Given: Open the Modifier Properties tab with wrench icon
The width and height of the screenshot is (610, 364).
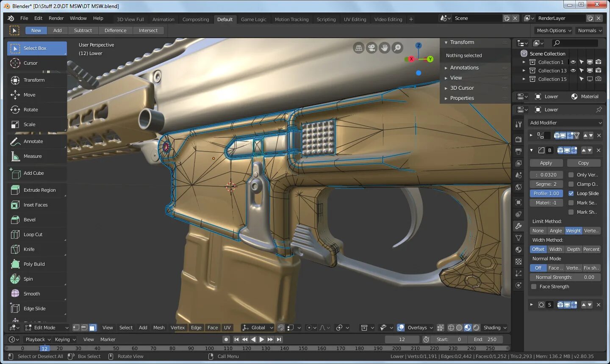Looking at the screenshot, I should click(x=518, y=226).
